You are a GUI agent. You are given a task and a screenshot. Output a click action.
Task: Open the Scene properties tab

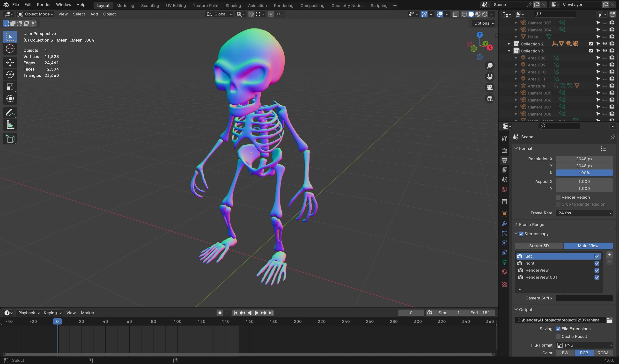pos(504,180)
